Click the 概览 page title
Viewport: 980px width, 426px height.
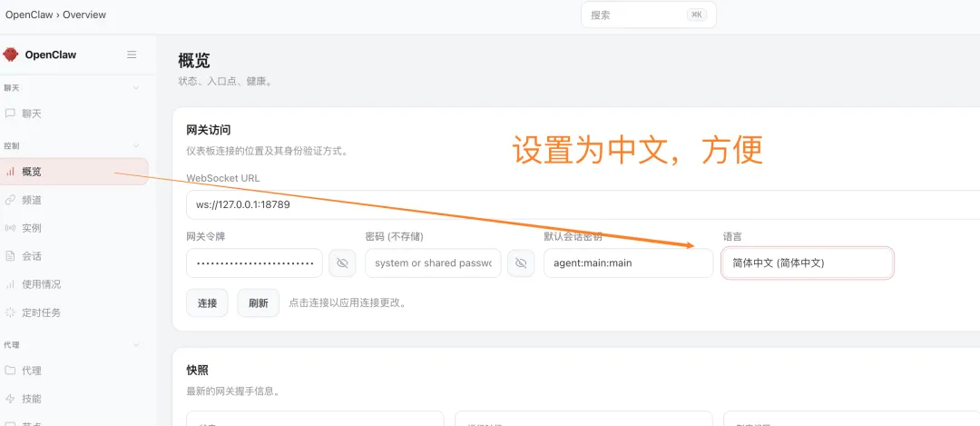(x=194, y=61)
